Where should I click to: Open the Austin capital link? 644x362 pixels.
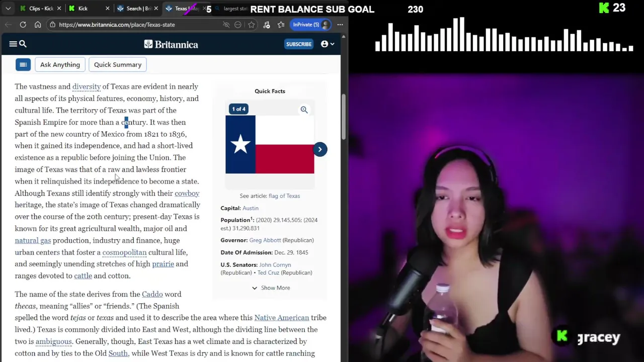click(251, 208)
